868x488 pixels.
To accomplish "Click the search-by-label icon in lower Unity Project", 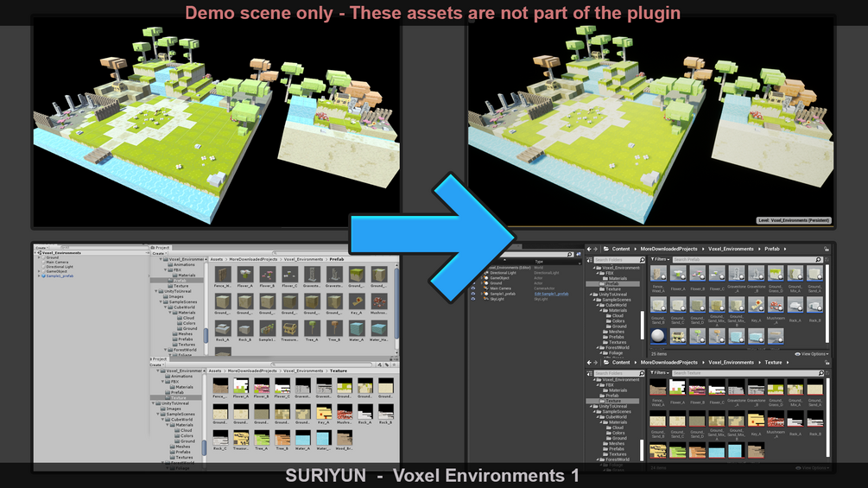I will coord(386,364).
